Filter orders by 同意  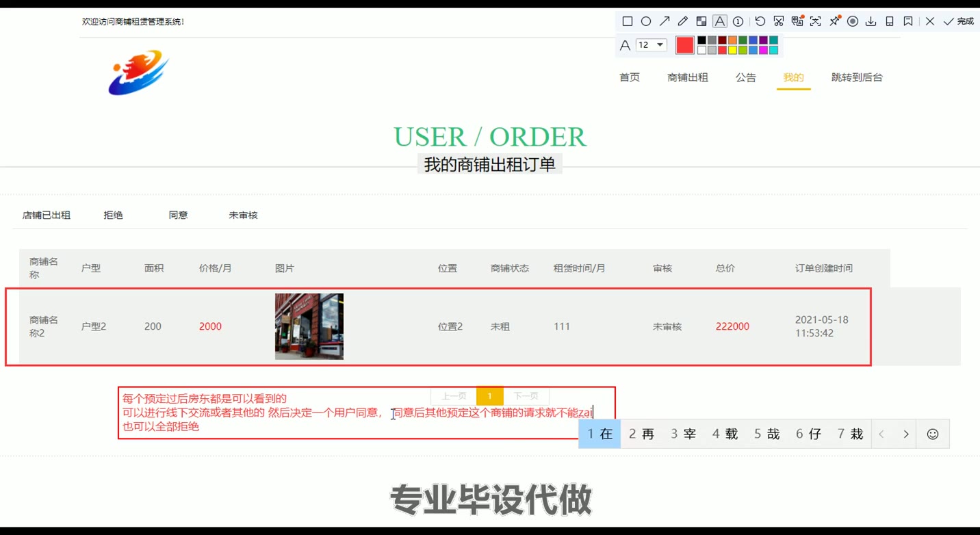(x=178, y=215)
